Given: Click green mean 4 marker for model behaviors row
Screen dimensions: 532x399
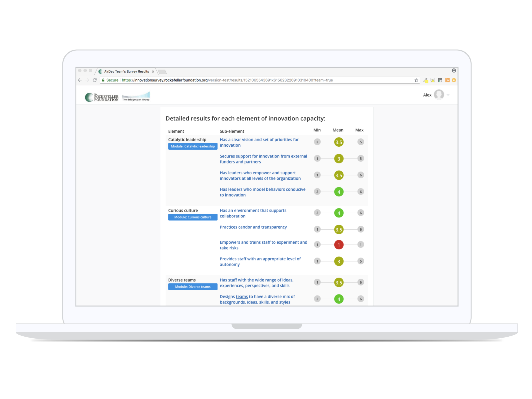Looking at the screenshot, I should click(x=339, y=192).
